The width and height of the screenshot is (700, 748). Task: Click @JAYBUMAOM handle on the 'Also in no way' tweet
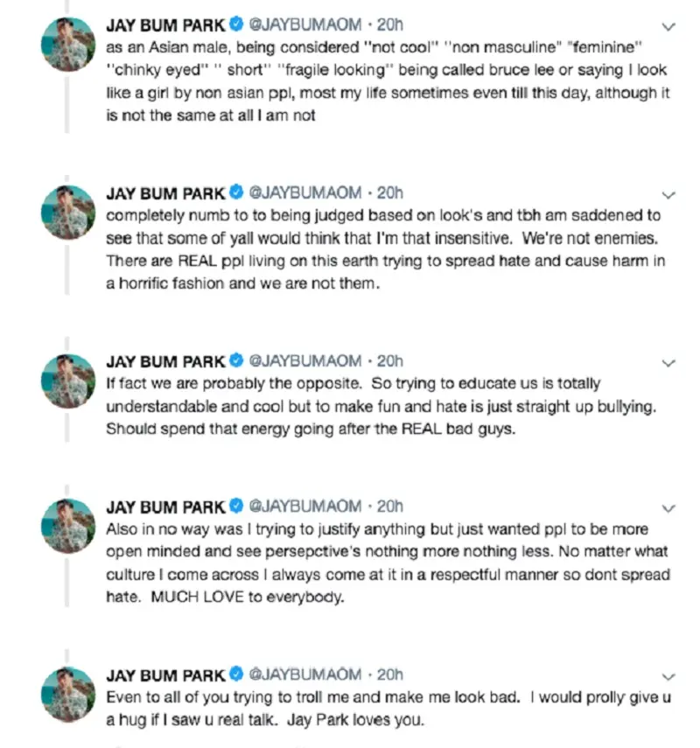[305, 507]
